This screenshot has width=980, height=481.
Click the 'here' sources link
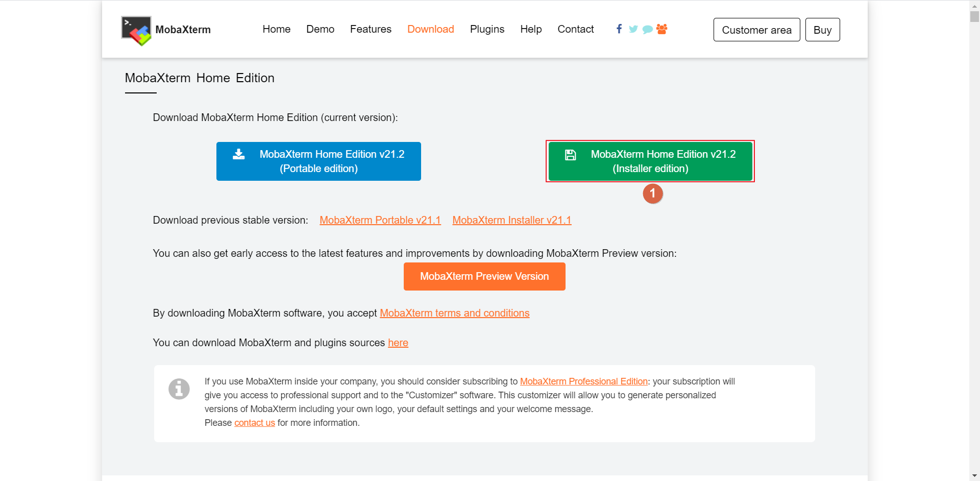[x=398, y=343]
